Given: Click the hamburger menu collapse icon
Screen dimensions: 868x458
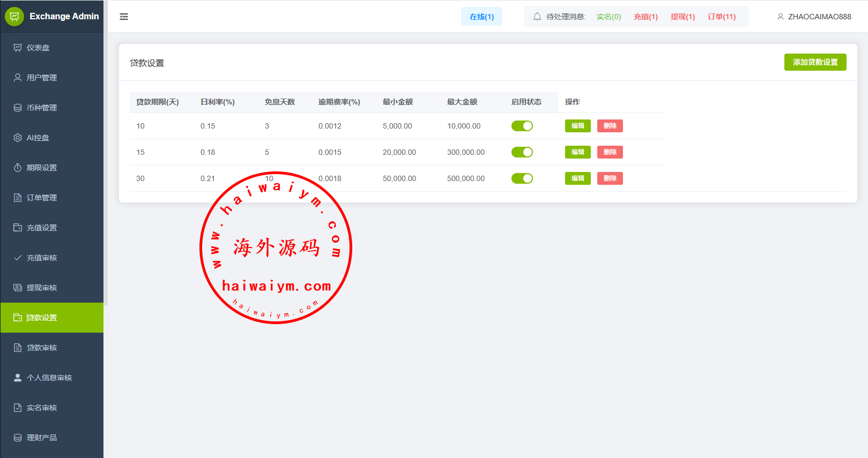Looking at the screenshot, I should coord(124,17).
